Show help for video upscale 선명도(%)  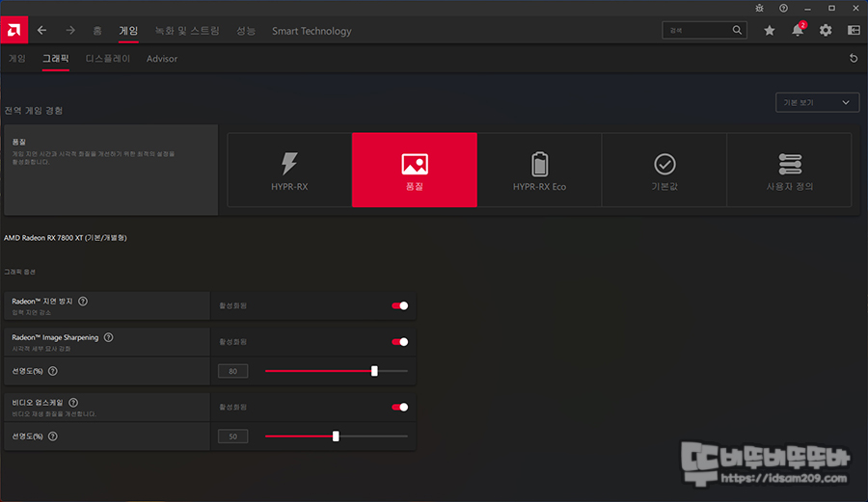pyautogui.click(x=53, y=436)
